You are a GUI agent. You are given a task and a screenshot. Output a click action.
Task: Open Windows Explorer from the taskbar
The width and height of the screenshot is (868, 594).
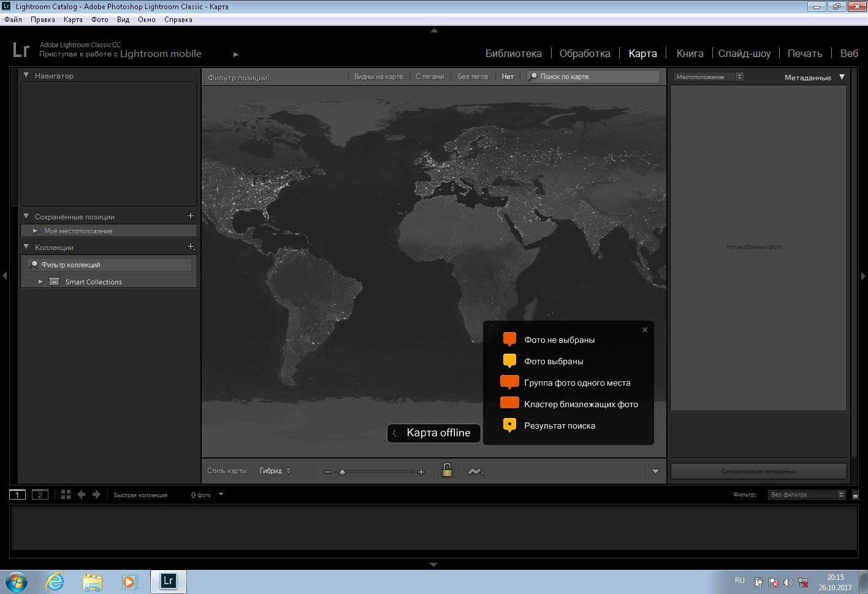[x=93, y=581]
